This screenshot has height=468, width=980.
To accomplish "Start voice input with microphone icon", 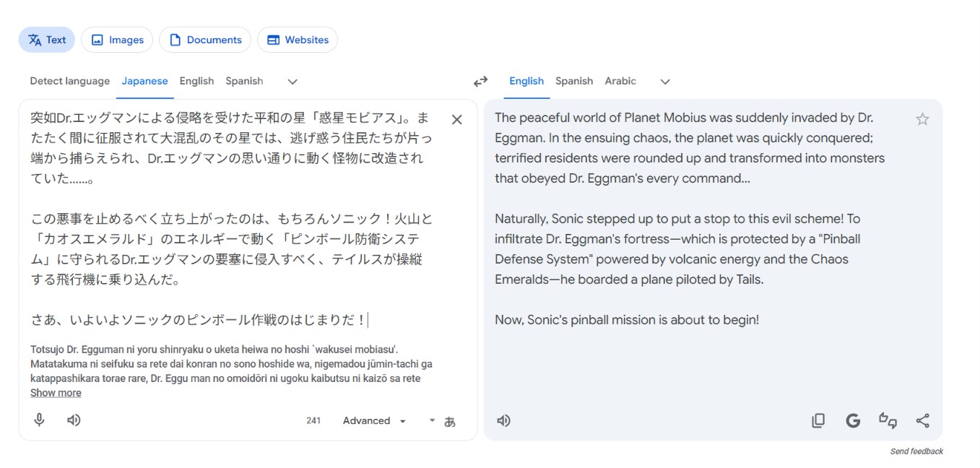I will coord(40,420).
